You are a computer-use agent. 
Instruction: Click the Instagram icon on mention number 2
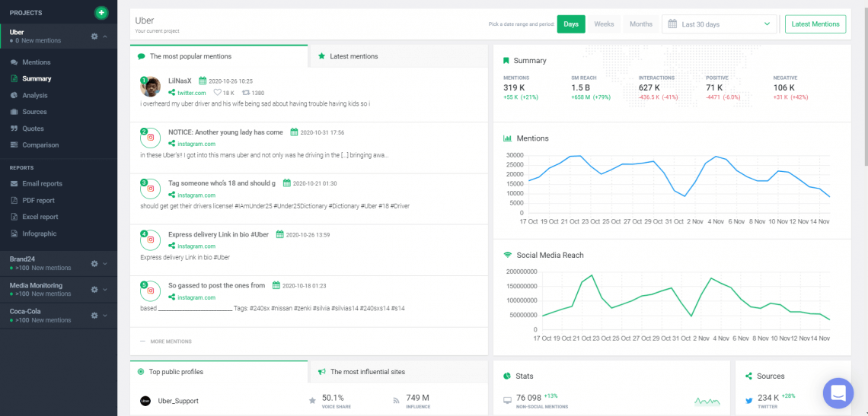[151, 138]
